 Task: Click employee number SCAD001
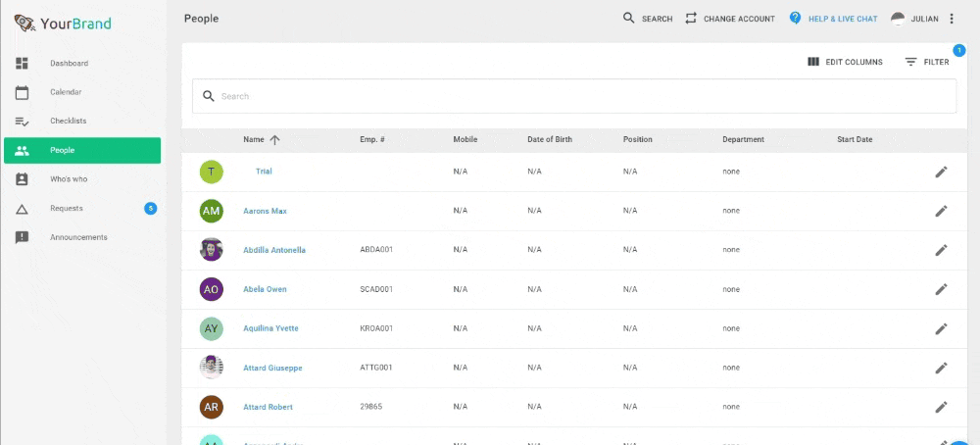pyautogui.click(x=376, y=289)
